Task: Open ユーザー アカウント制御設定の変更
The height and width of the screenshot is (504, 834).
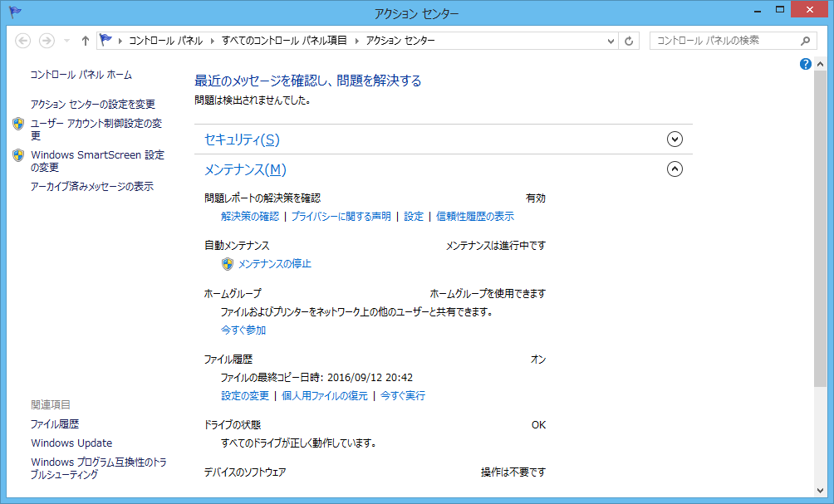Action: 96,130
